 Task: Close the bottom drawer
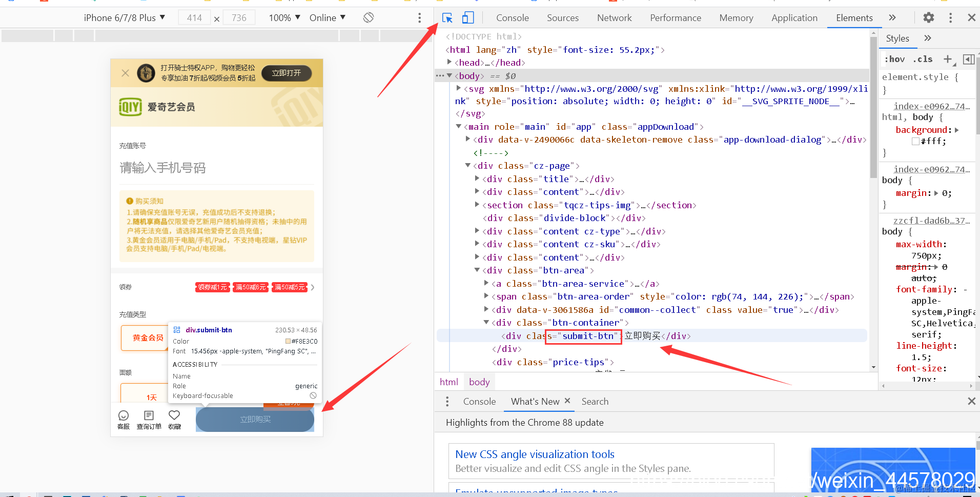tap(971, 402)
